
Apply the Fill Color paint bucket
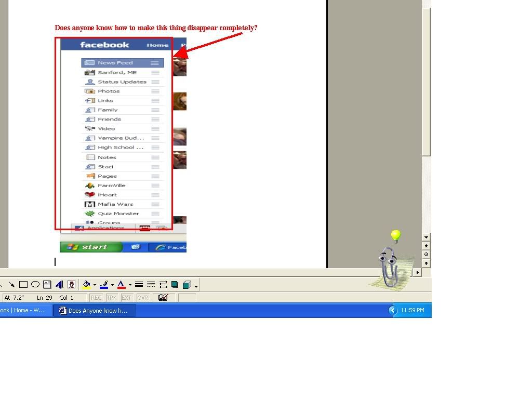[87, 284]
